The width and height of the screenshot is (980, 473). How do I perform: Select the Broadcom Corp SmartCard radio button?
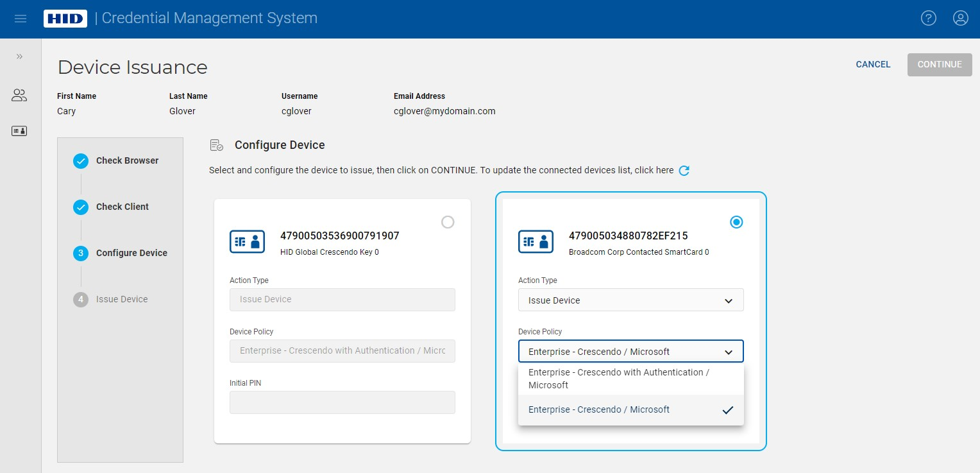click(736, 222)
